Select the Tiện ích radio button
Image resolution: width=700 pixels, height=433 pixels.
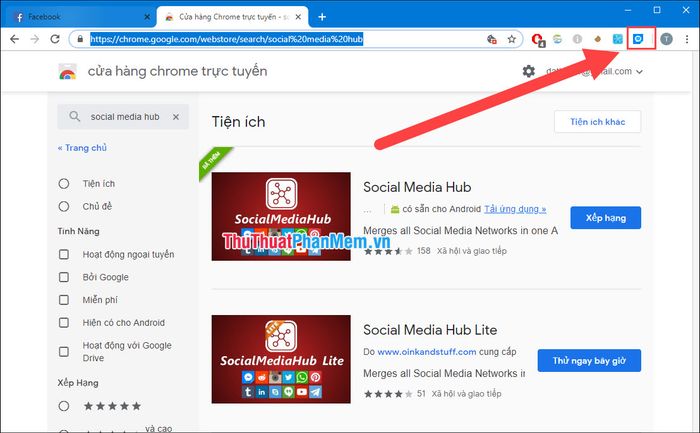64,183
